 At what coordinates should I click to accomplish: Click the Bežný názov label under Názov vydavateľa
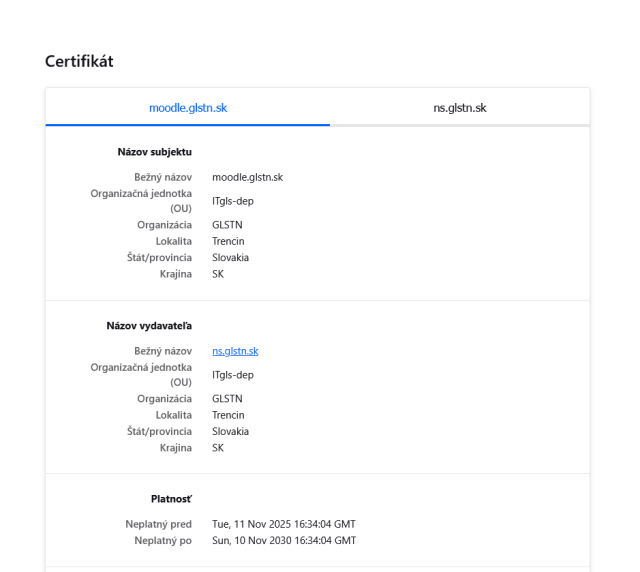pos(163,351)
